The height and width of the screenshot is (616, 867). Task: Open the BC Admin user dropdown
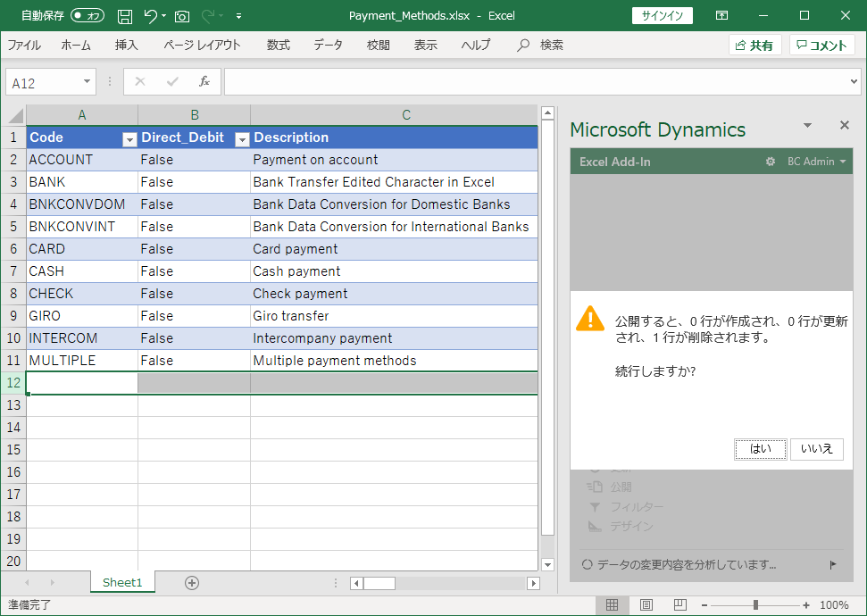[817, 162]
